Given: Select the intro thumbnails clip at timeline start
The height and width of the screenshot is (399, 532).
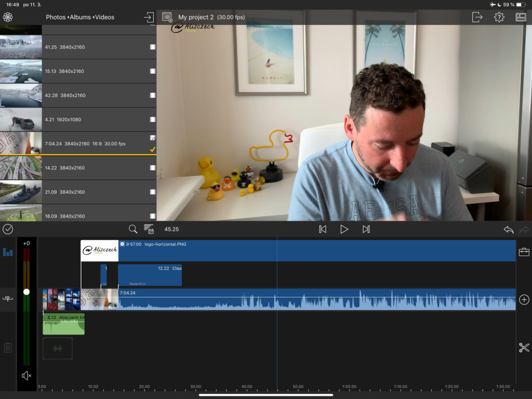Looking at the screenshot, I should pyautogui.click(x=61, y=299).
